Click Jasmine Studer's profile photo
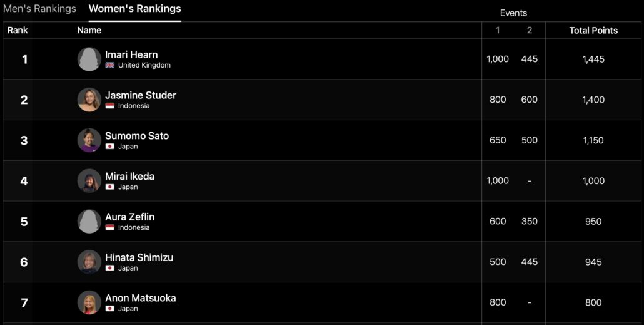 89,100
